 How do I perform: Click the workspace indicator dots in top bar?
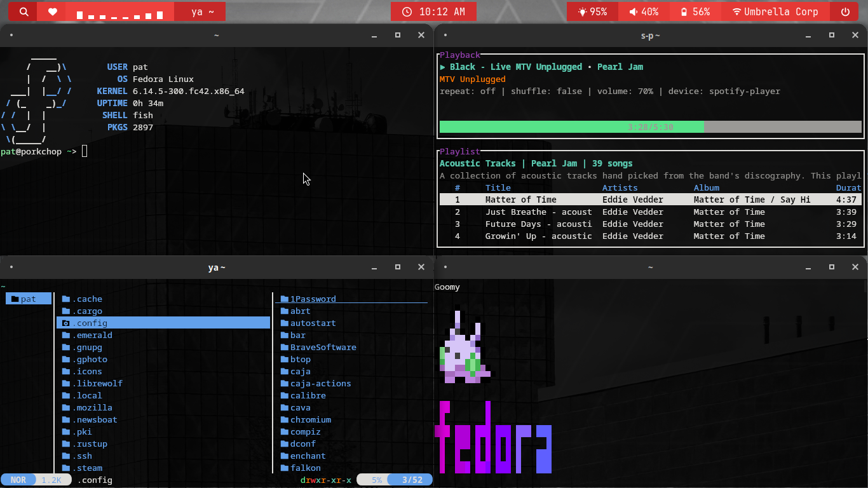point(119,13)
